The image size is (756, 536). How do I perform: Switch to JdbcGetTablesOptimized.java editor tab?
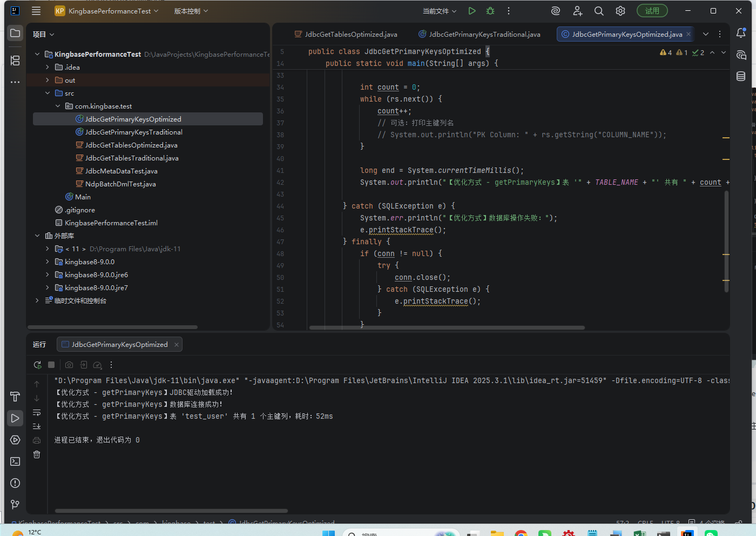(350, 34)
